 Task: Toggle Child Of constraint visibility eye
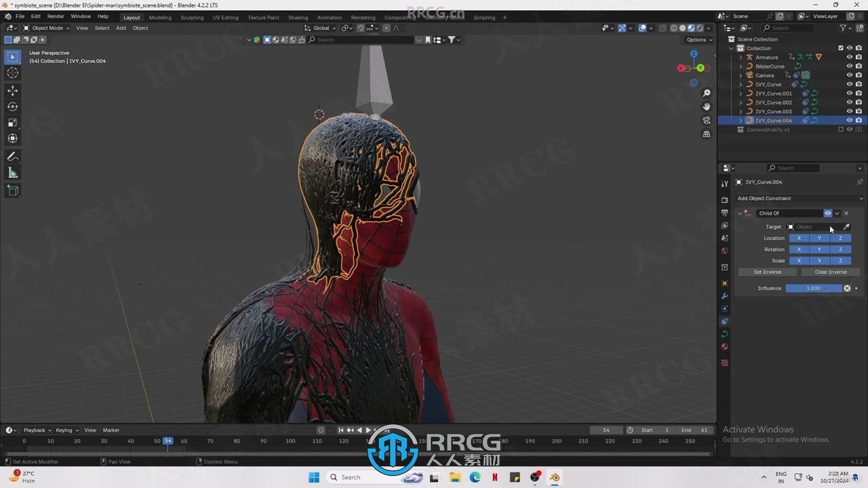point(827,213)
